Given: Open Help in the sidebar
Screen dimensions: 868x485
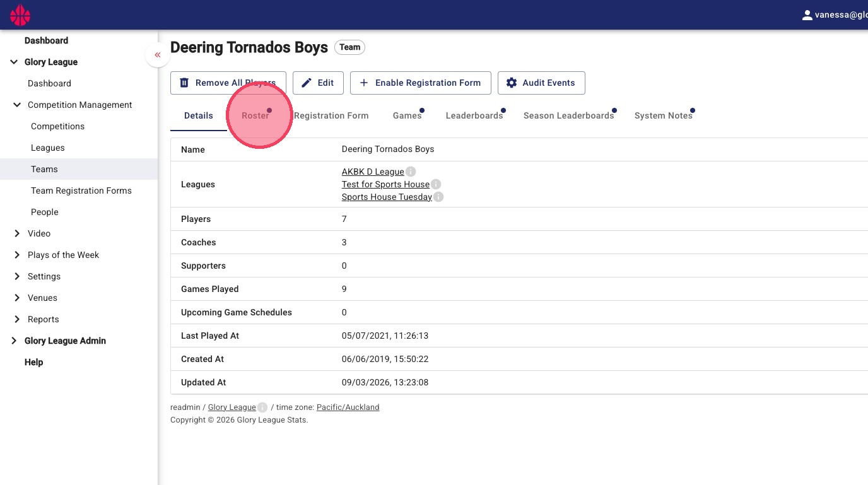Looking at the screenshot, I should (33, 362).
